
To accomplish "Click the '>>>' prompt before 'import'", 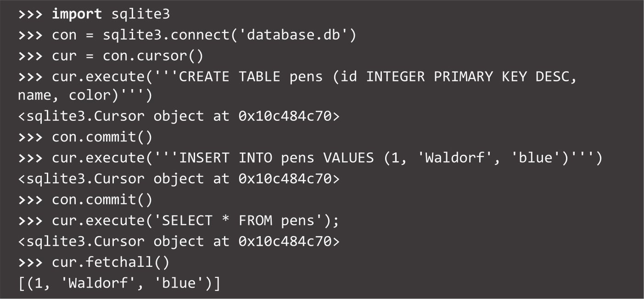I will click(x=31, y=14).
